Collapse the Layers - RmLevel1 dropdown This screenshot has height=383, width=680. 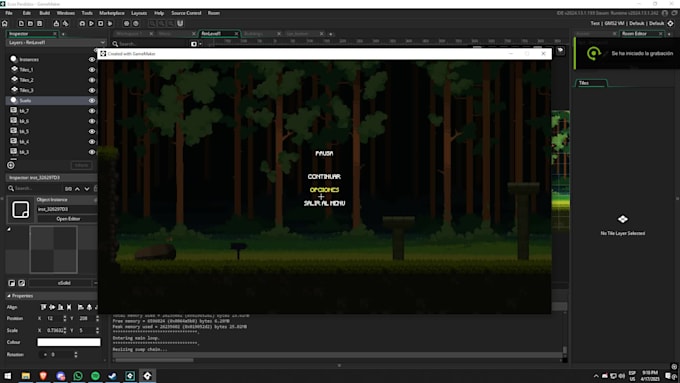pos(102,43)
